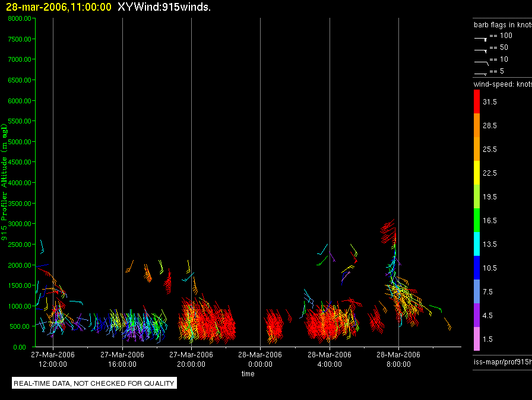Select the yellow-green 19.5 knots swatch
The width and height of the screenshot is (532, 400).
477,196
